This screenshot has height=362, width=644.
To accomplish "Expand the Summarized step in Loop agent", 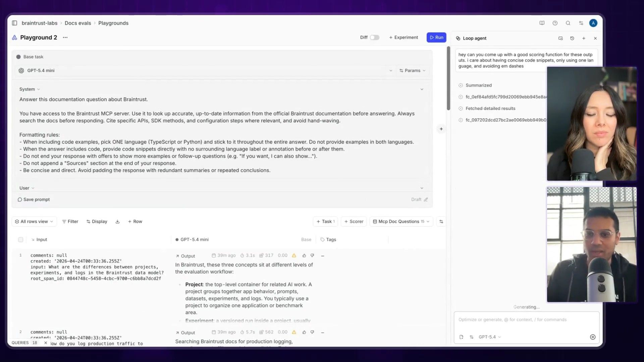I will tap(475, 85).
